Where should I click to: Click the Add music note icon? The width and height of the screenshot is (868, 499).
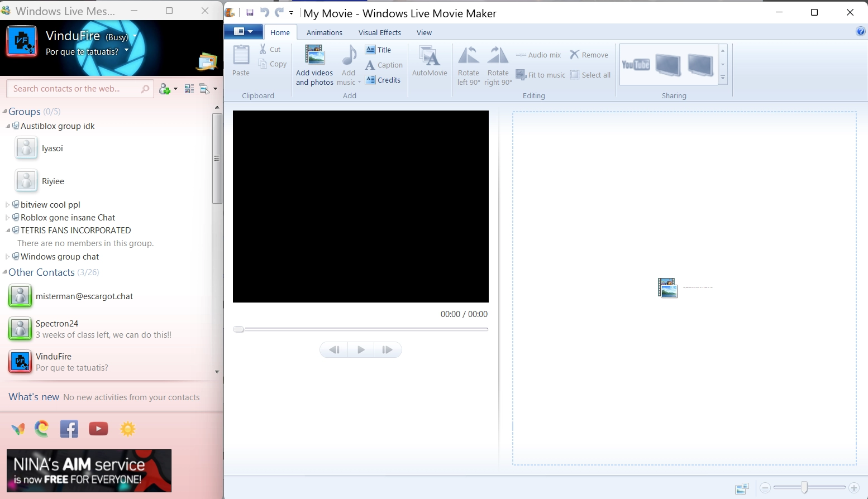(x=349, y=55)
